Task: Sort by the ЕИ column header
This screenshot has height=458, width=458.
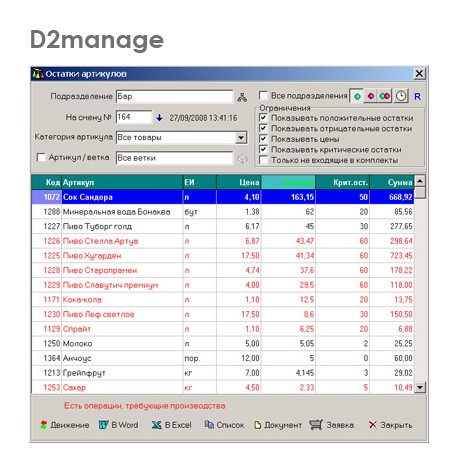Action: pyautogui.click(x=200, y=182)
